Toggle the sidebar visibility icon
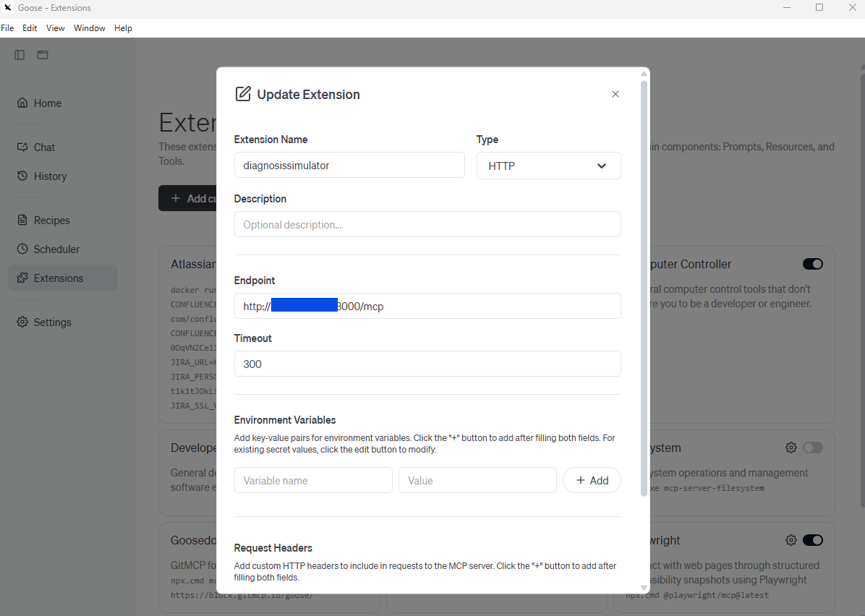This screenshot has width=865, height=616. tap(19, 54)
